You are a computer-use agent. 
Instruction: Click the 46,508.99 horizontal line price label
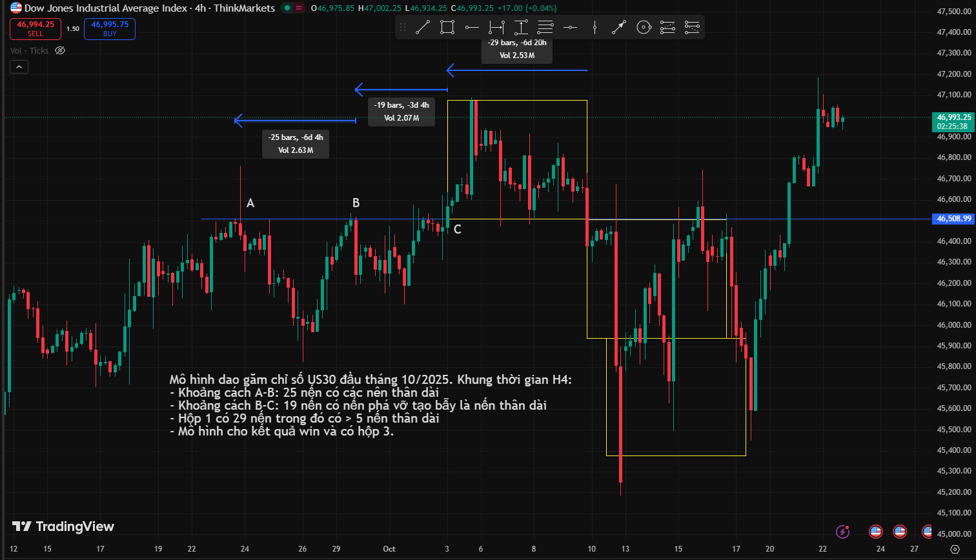953,219
